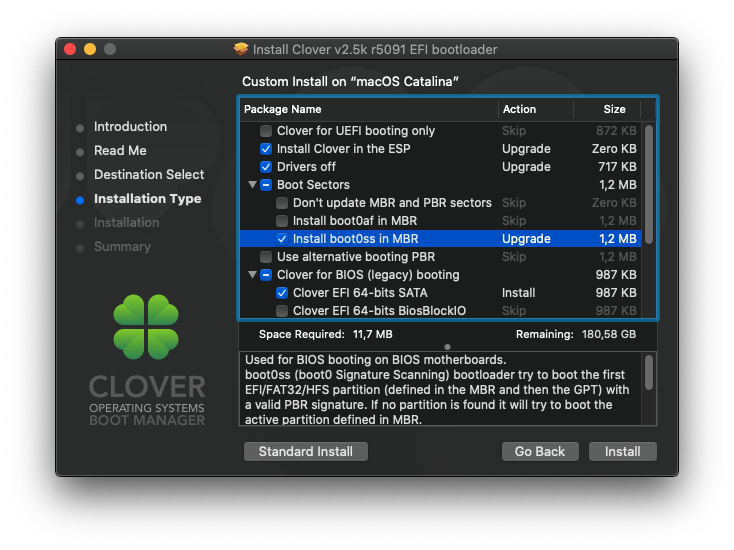Image resolution: width=734 pixels, height=550 pixels.
Task: Select the Read Me step
Action: [x=120, y=150]
